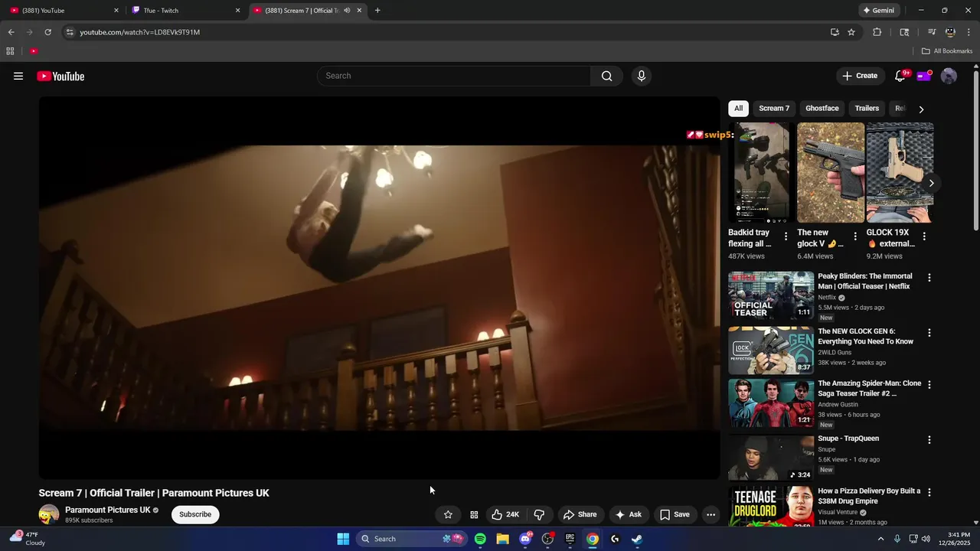Bookmark this page with the star
980x551 pixels.
point(851,32)
